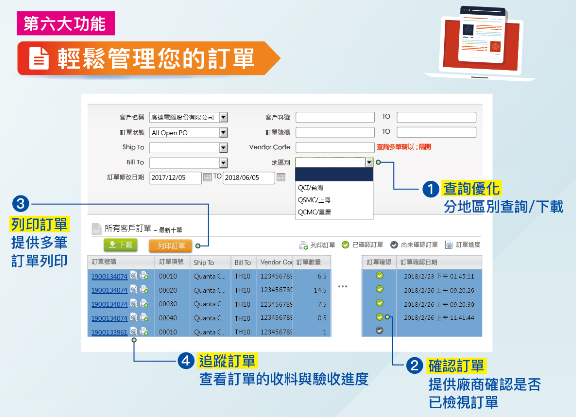The width and height of the screenshot is (576, 417).
Task: Open order link 1900134074 in first row
Action: click(x=109, y=276)
